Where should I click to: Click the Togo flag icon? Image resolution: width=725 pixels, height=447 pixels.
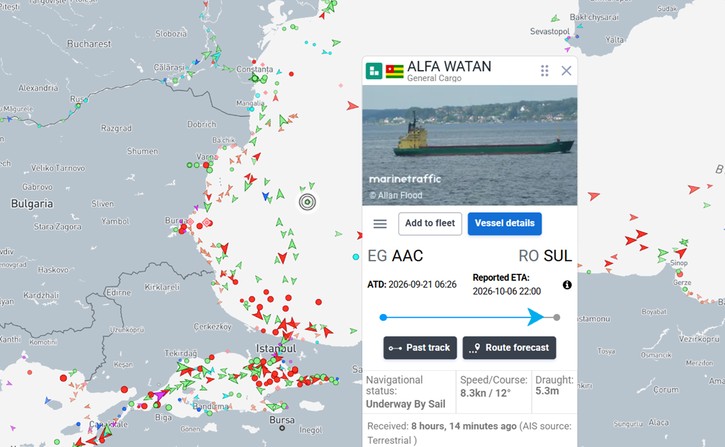(394, 71)
